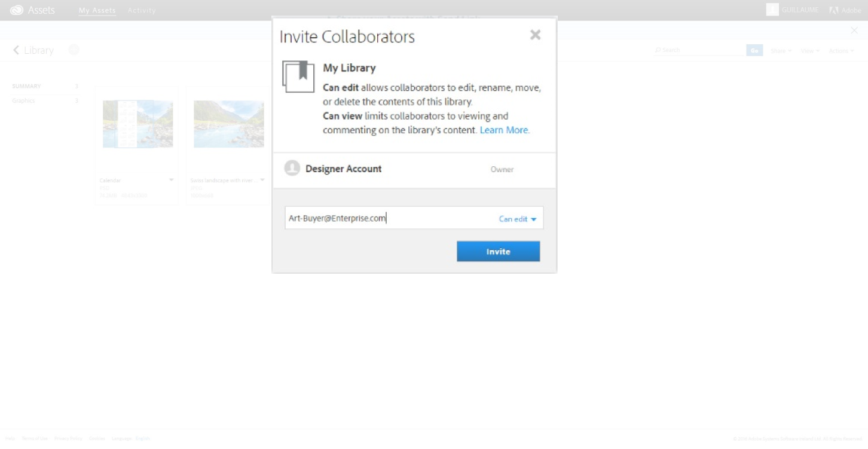Click the Guillaume profile avatar icon
The image size is (868, 449).
tap(772, 10)
